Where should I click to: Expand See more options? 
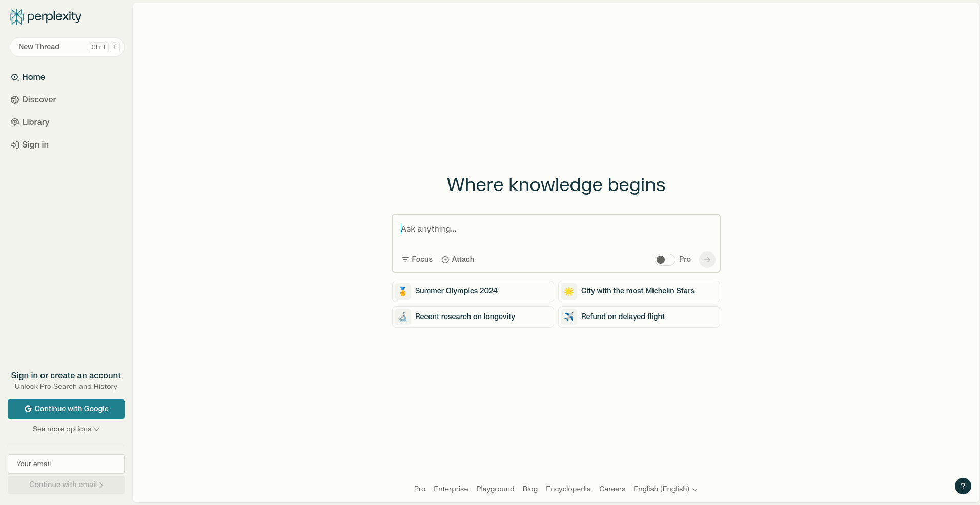click(x=66, y=429)
